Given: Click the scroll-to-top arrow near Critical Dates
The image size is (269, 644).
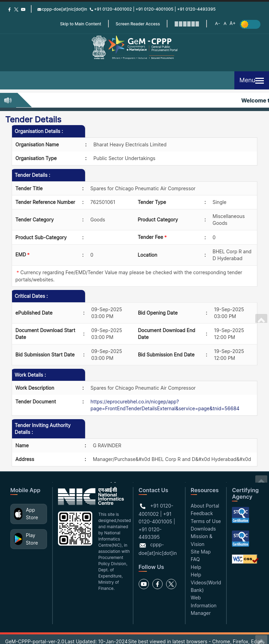Looking at the screenshot, I should [x=261, y=319].
